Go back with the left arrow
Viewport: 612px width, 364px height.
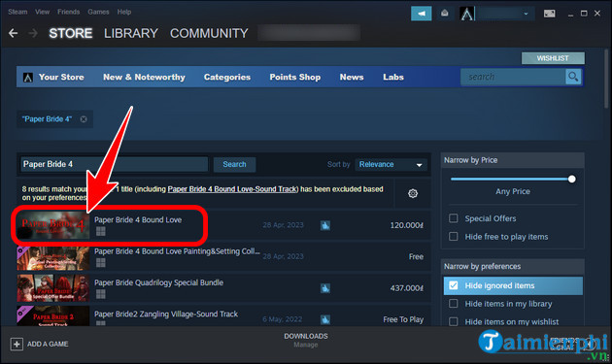(14, 34)
